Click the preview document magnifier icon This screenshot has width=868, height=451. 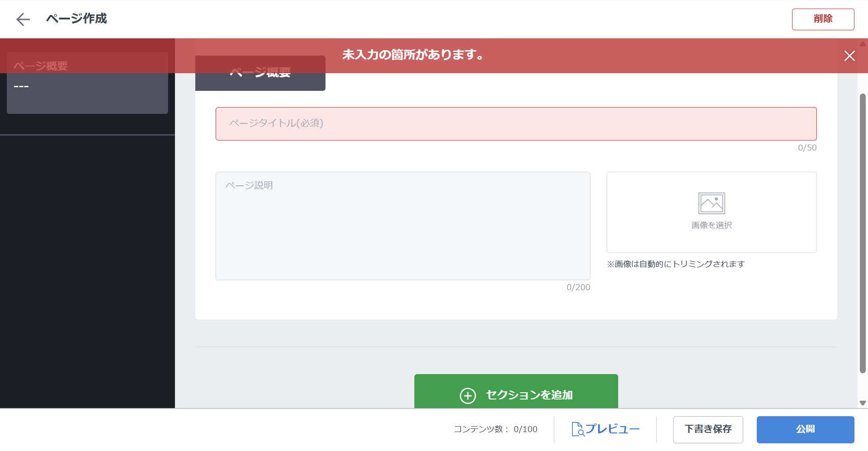577,429
